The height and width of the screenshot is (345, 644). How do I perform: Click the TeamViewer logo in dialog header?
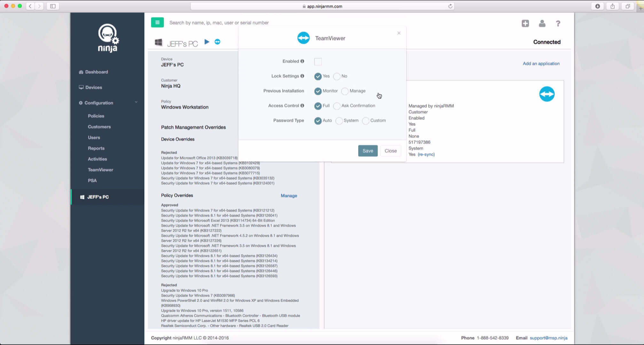pyautogui.click(x=303, y=38)
